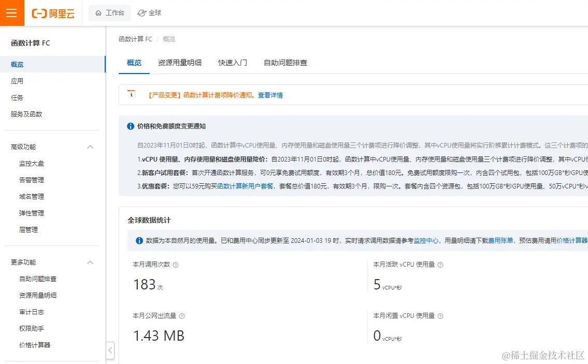The image size is (588, 364).
Task: Click the Alibaba Cloud logo
Action: [x=53, y=13]
